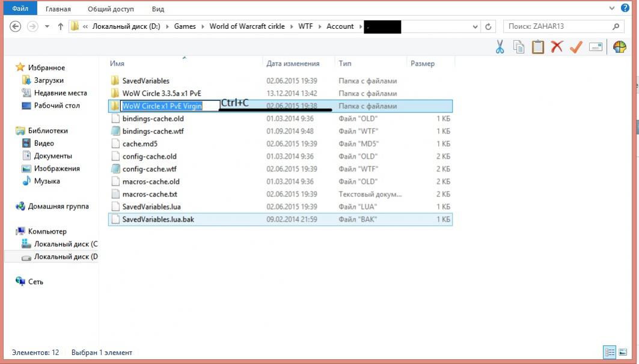Viewport: 639px width, 364px height.
Task: Click the scissors Cut icon
Action: point(500,47)
